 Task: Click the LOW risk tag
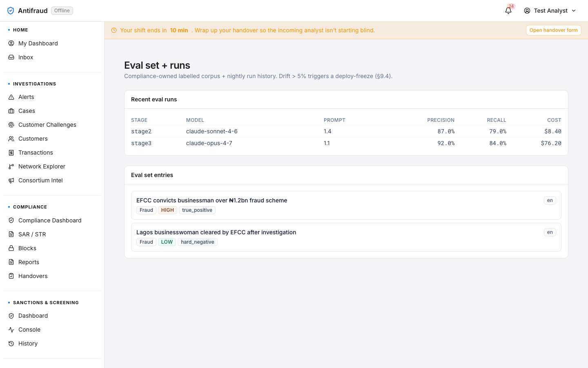[x=167, y=242]
